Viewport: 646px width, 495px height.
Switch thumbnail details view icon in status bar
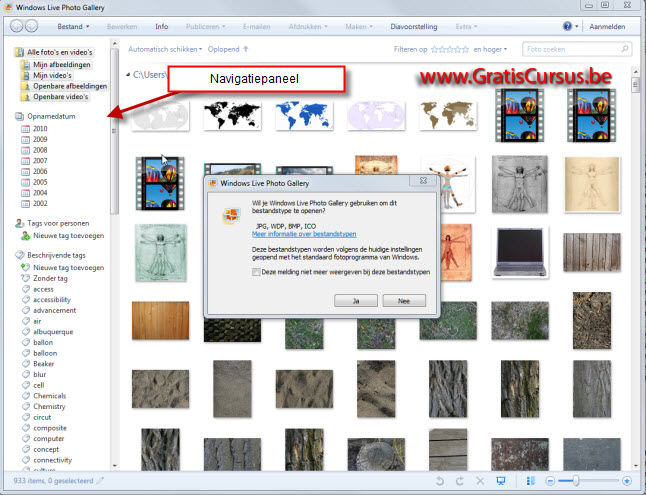pos(531,481)
